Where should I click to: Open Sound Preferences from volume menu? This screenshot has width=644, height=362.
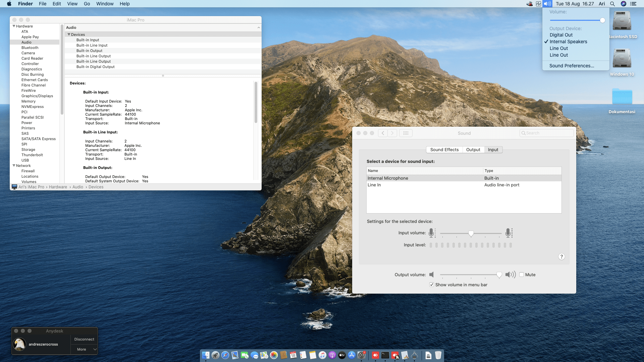(x=572, y=66)
